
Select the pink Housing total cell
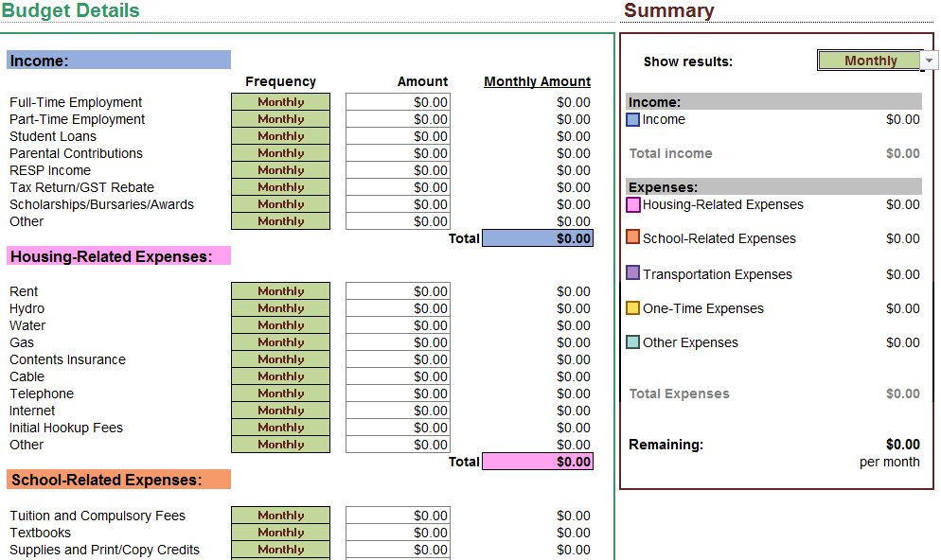click(x=538, y=461)
